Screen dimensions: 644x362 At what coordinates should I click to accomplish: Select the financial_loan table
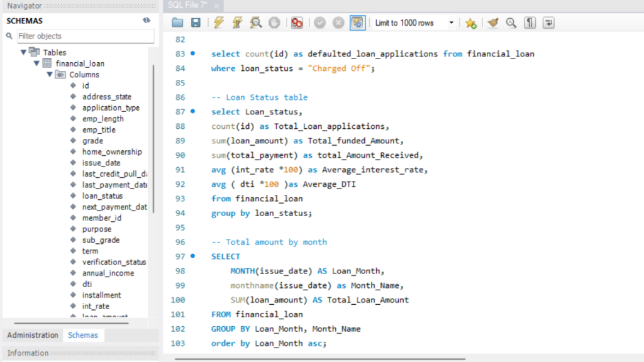coord(80,63)
